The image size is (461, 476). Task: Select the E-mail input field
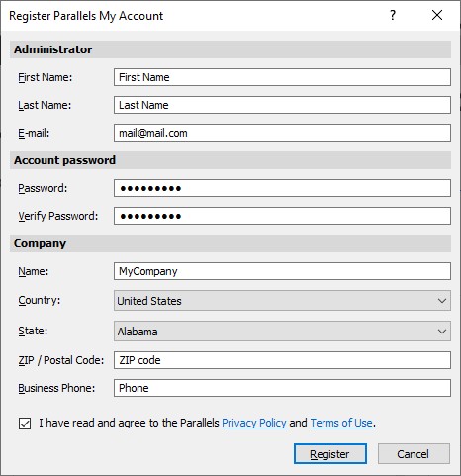(x=282, y=133)
